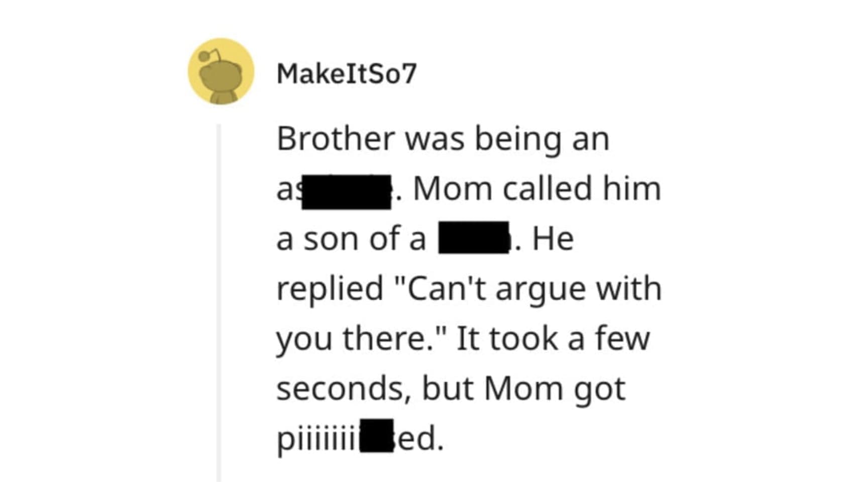
Task: Click the small black censor bar on the last line
Action: pyautogui.click(x=377, y=435)
